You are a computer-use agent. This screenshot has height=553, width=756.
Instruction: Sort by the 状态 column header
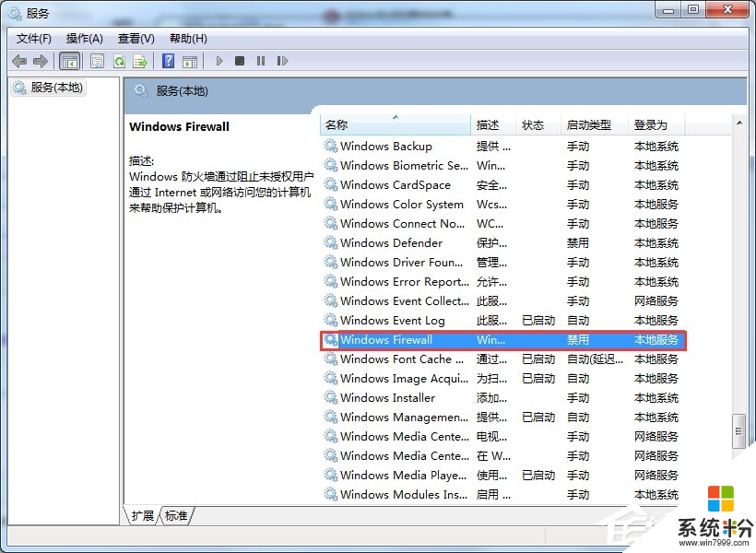coord(538,124)
